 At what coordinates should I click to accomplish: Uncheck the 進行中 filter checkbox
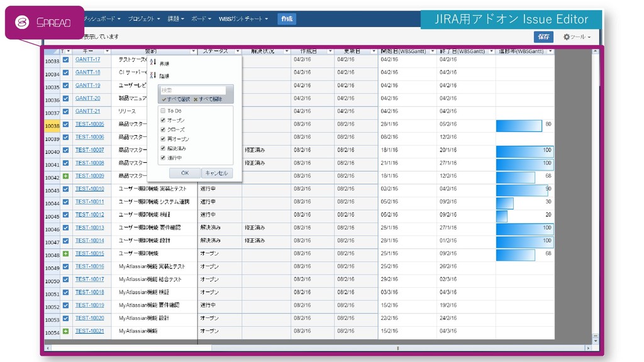pyautogui.click(x=163, y=158)
